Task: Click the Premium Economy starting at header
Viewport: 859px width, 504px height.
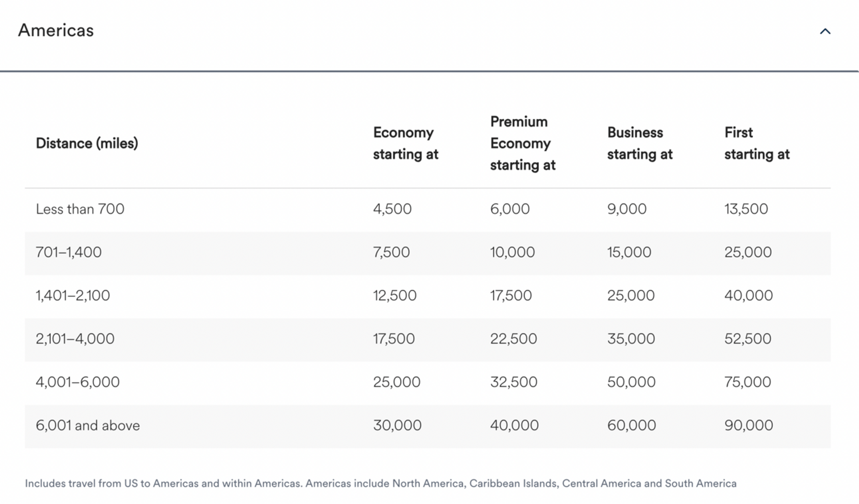Action: (x=523, y=143)
